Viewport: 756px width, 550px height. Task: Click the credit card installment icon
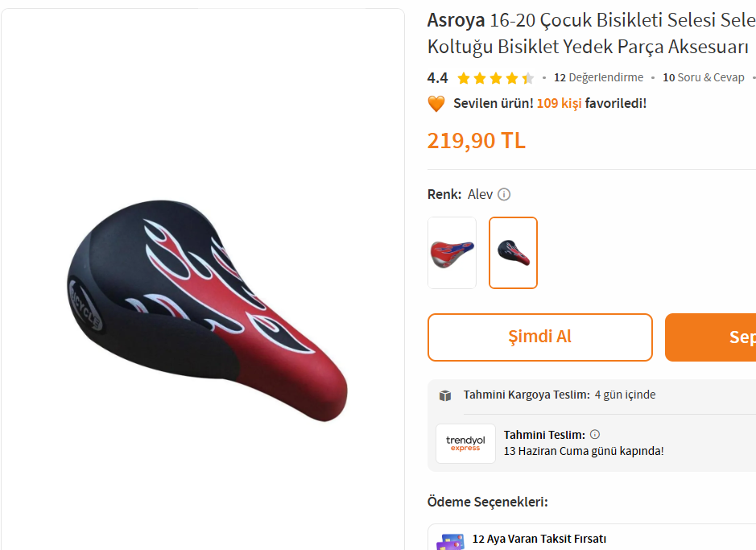click(x=451, y=542)
